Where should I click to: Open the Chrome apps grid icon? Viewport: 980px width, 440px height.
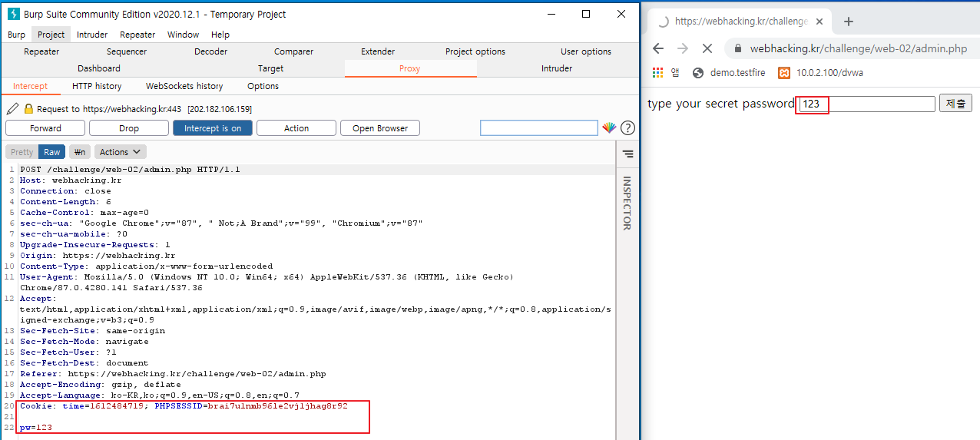tap(657, 73)
